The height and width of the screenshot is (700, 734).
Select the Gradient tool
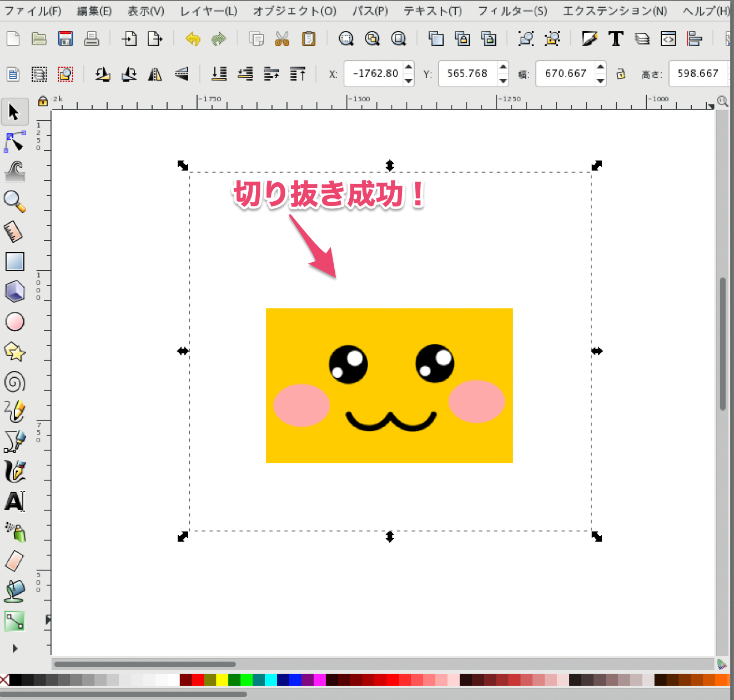point(14,621)
